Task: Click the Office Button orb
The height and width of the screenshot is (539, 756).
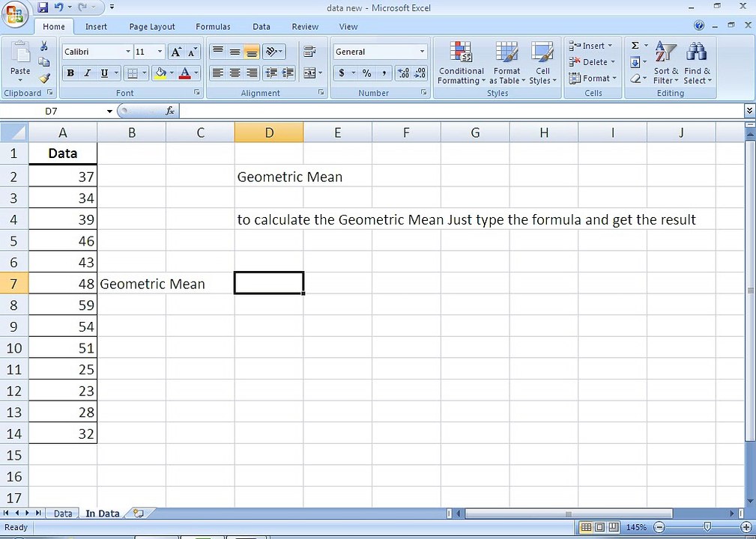Action: point(15,14)
